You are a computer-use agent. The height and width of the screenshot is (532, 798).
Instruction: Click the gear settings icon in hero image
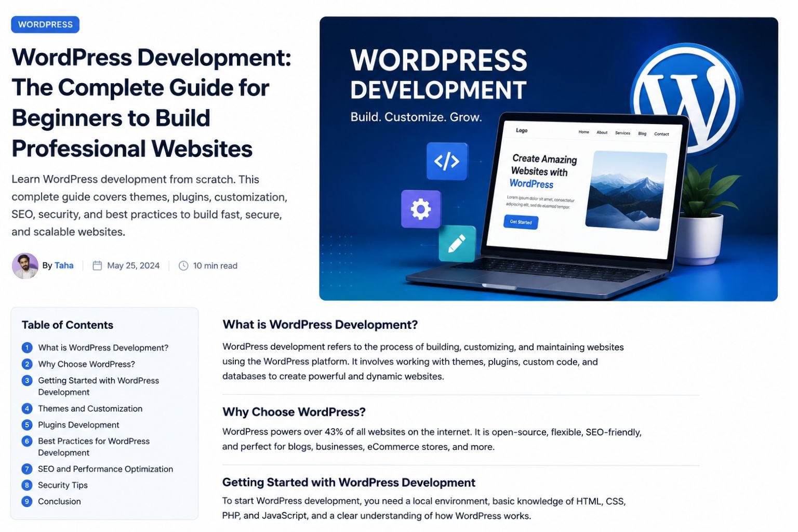(x=421, y=209)
